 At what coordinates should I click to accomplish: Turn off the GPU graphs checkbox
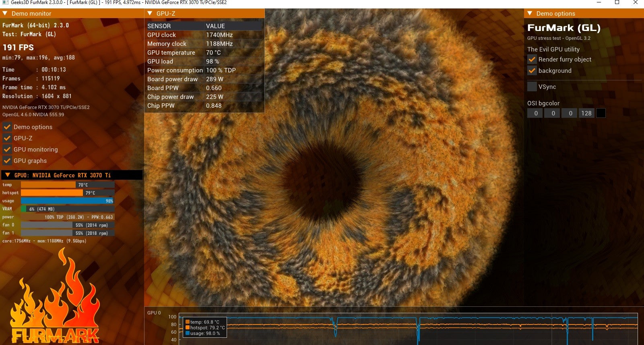tap(7, 160)
